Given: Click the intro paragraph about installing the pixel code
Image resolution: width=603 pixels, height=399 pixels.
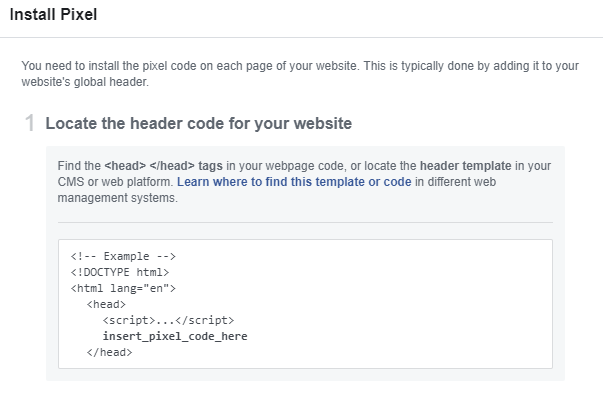Looking at the screenshot, I should click(x=300, y=74).
